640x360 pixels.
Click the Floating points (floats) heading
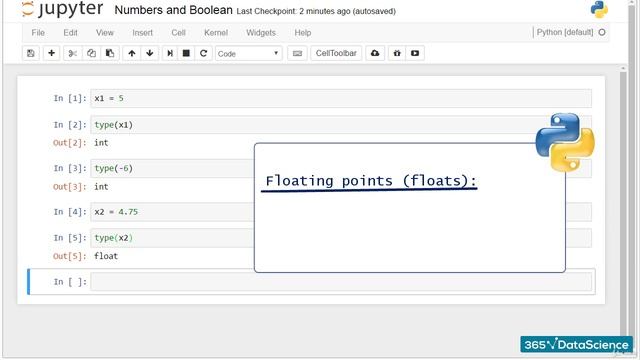[371, 181]
